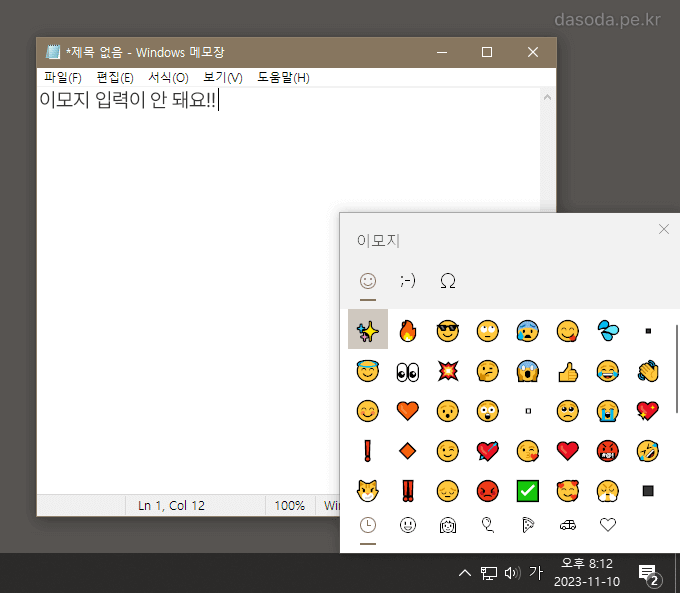Open the heart symbols emoji category
The height and width of the screenshot is (593, 680).
(608, 525)
